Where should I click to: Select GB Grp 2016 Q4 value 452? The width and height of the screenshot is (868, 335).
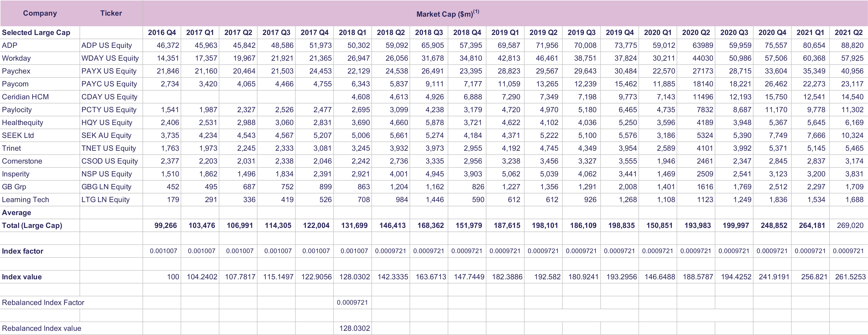(173, 187)
